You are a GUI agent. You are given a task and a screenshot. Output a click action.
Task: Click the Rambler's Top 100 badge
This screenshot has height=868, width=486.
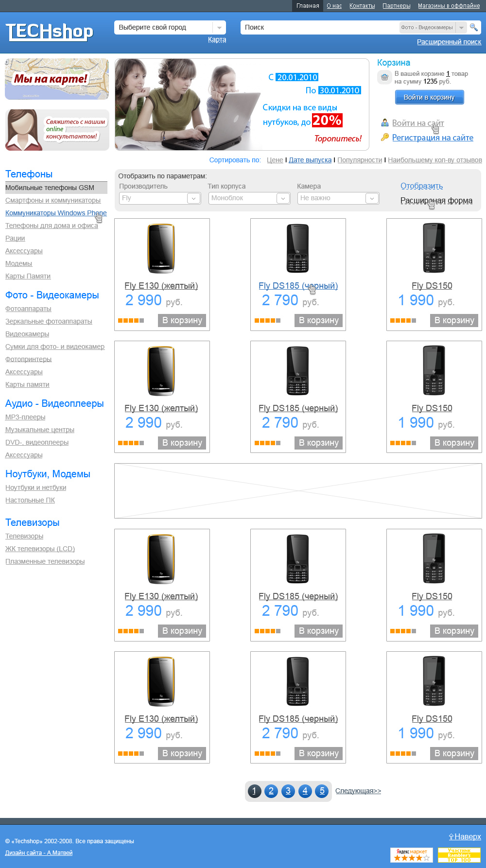pos(459,854)
